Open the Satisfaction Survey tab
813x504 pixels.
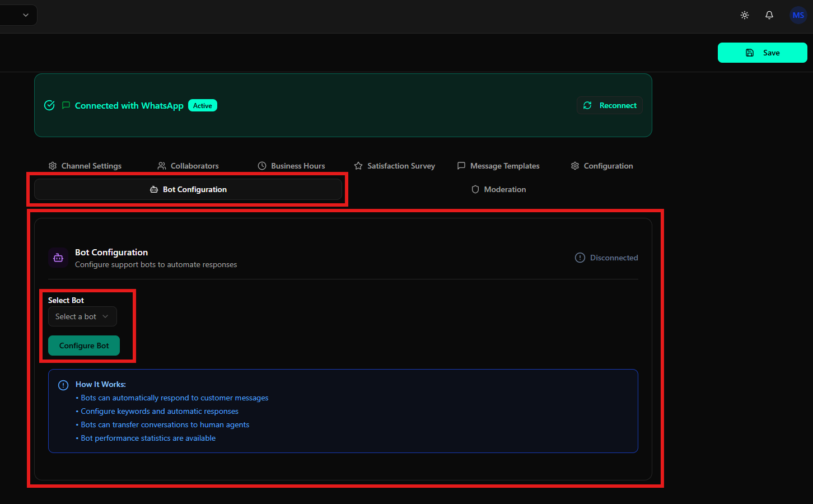tap(395, 166)
